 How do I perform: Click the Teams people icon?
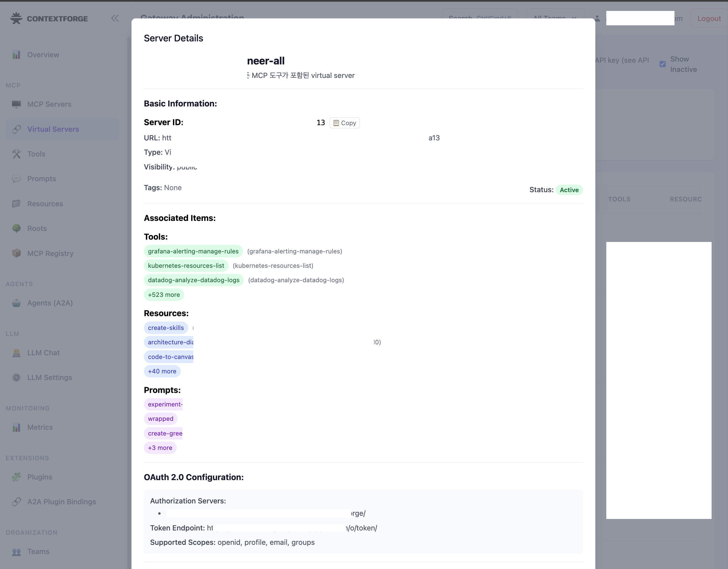click(16, 552)
